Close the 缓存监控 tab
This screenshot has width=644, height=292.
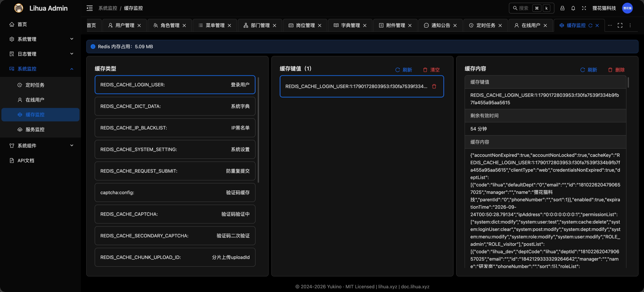click(x=597, y=25)
